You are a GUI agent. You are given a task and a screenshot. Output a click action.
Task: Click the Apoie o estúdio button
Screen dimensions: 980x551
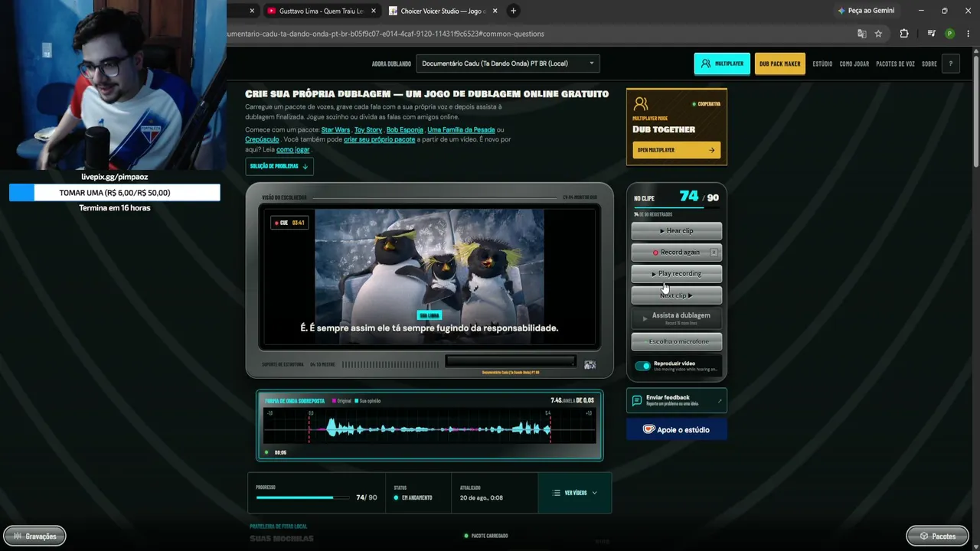pos(677,429)
